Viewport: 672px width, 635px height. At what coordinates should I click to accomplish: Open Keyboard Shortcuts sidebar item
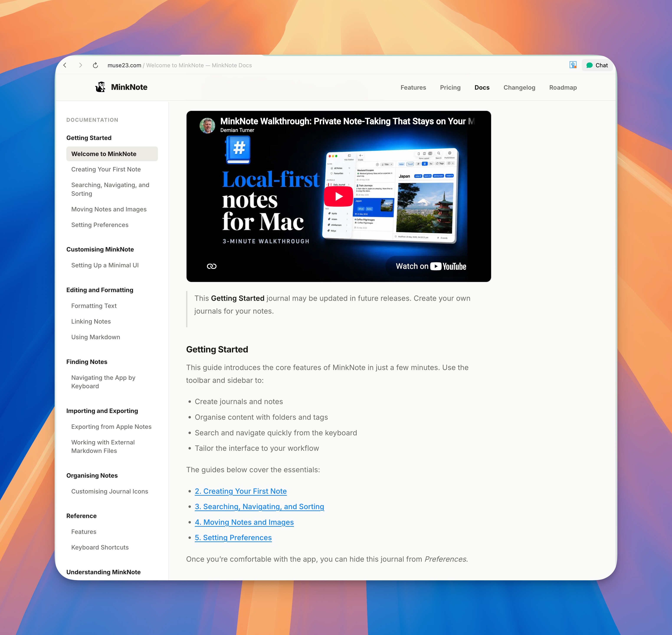[100, 547]
